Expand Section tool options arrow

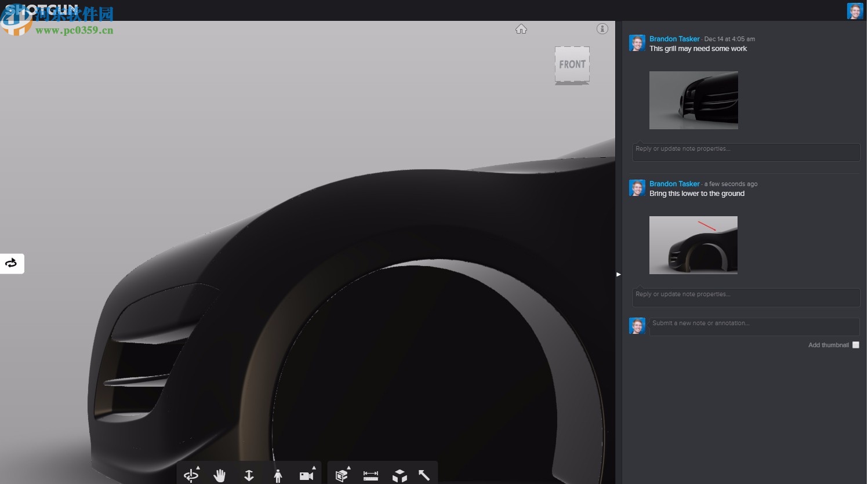pyautogui.click(x=348, y=467)
